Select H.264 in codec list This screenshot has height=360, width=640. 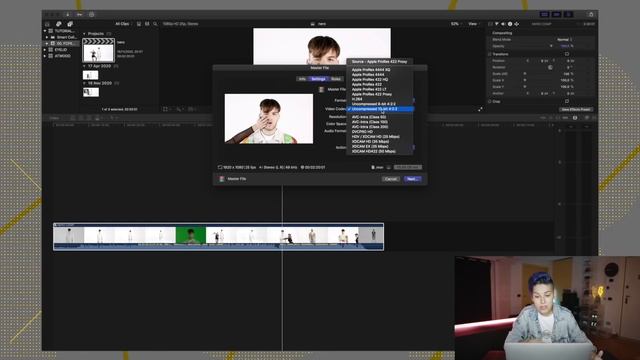coord(357,99)
